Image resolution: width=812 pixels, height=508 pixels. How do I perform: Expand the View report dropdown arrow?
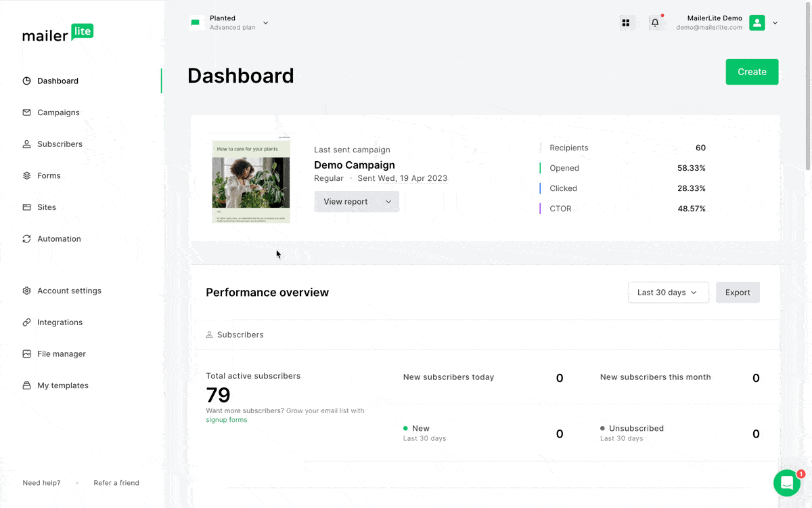[x=388, y=202]
